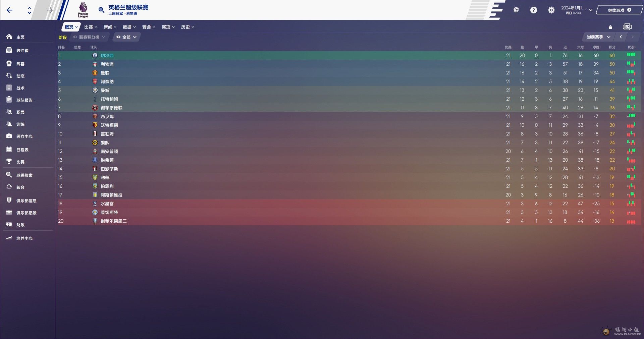Click 曼城 club badge icon
Viewport: 644px width, 339px height.
[95, 90]
